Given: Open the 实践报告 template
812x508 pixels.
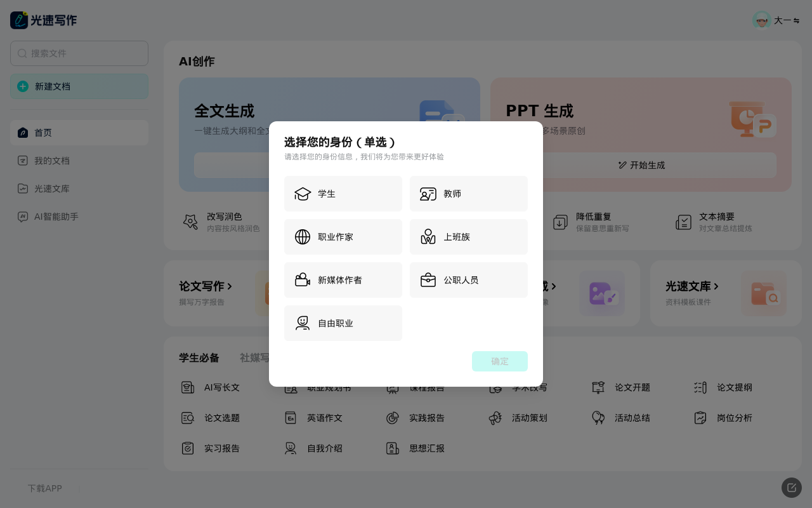Looking at the screenshot, I should pos(416,418).
